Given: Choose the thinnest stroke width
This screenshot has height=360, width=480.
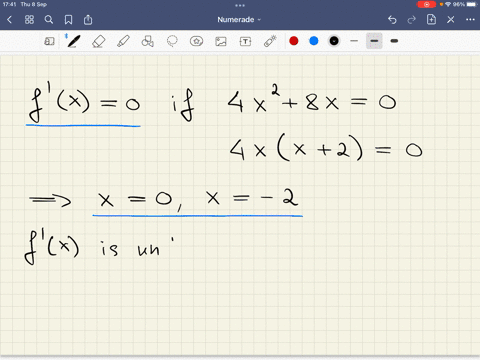Looking at the screenshot, I should (354, 41).
